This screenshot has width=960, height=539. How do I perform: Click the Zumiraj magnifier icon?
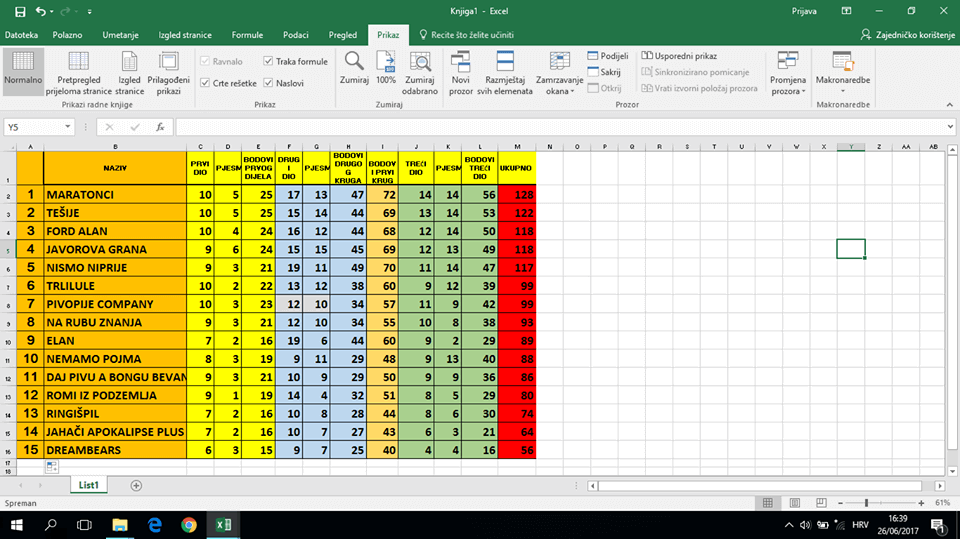pyautogui.click(x=354, y=62)
